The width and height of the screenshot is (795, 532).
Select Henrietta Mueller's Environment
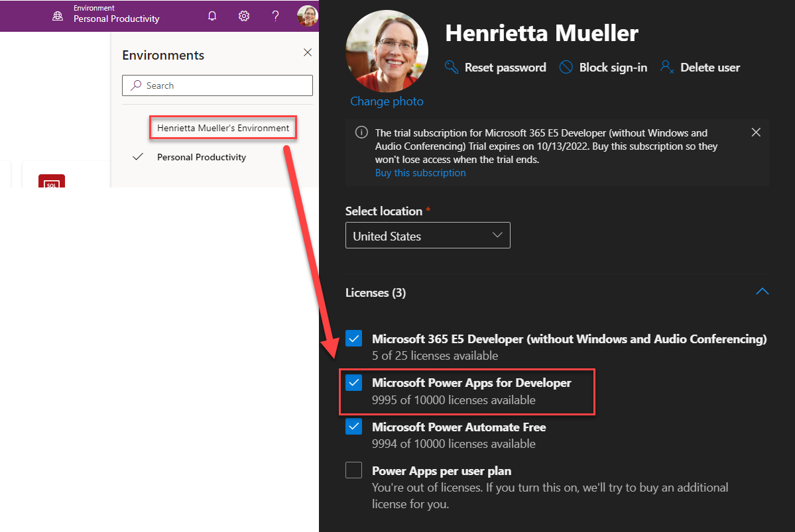coord(223,128)
